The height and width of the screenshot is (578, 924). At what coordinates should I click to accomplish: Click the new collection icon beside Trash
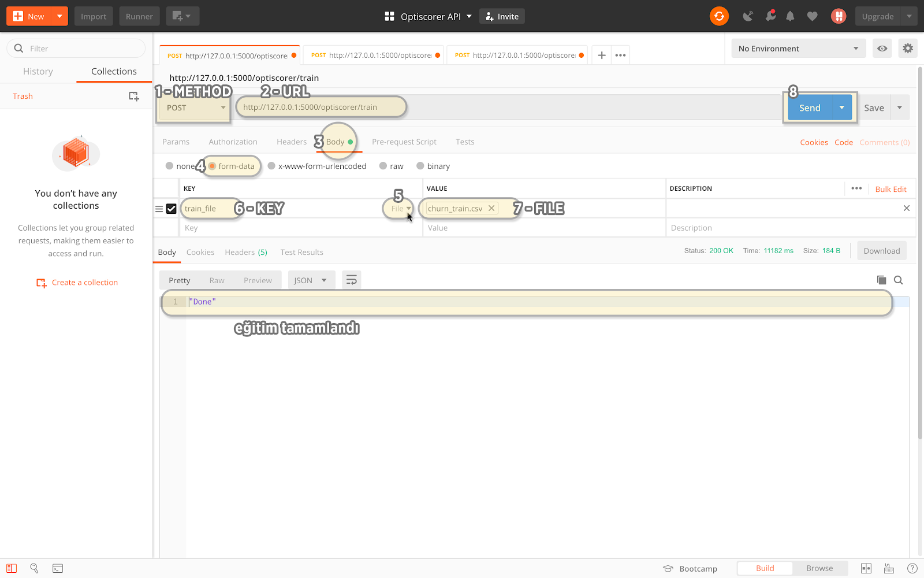tap(133, 96)
